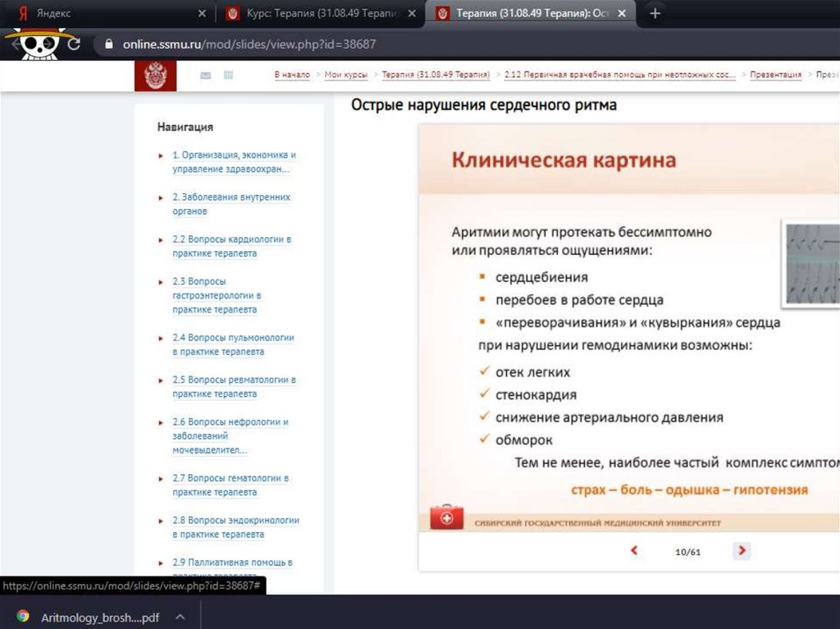Reload the page with the refresh icon
The image size is (840, 629).
click(x=75, y=44)
